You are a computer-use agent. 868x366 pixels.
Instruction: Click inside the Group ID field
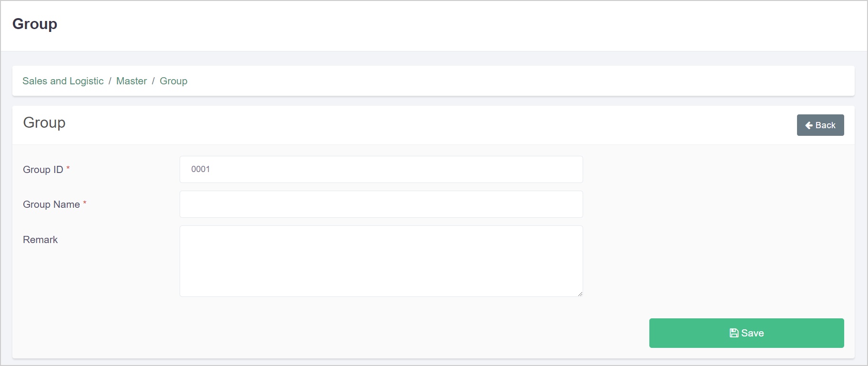pos(381,169)
